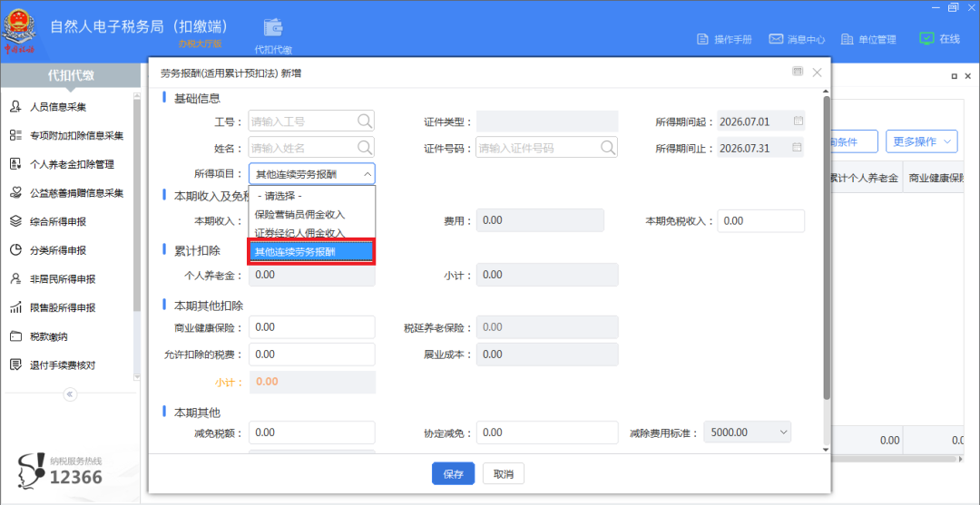Click the 退付手续费核对 document icon
This screenshot has width=980, height=505.
point(16,365)
